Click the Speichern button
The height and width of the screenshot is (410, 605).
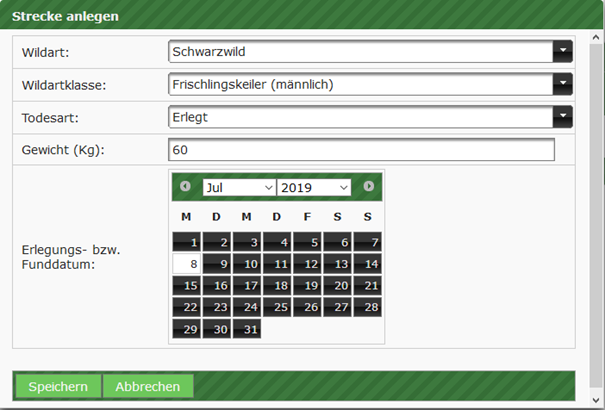click(x=58, y=386)
